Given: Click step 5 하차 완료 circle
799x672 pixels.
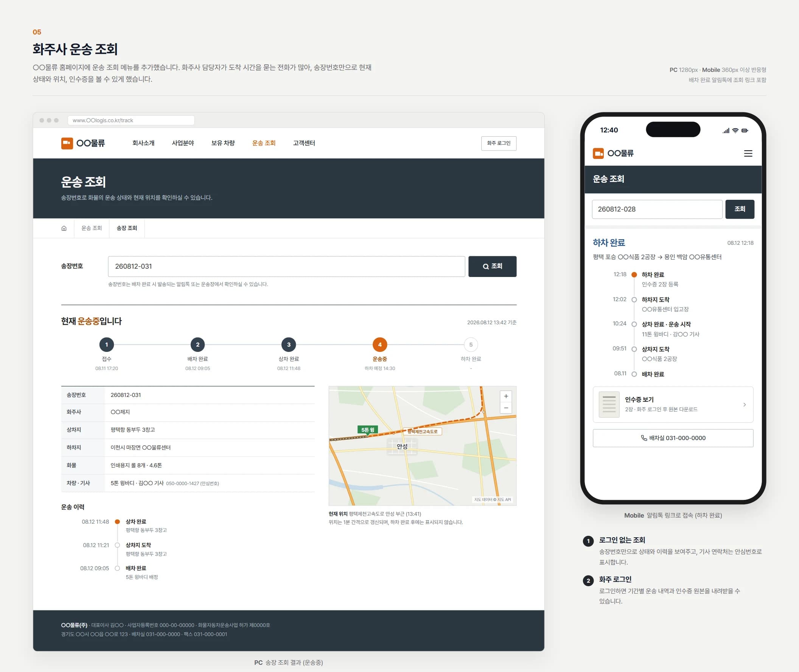Looking at the screenshot, I should 471,345.
